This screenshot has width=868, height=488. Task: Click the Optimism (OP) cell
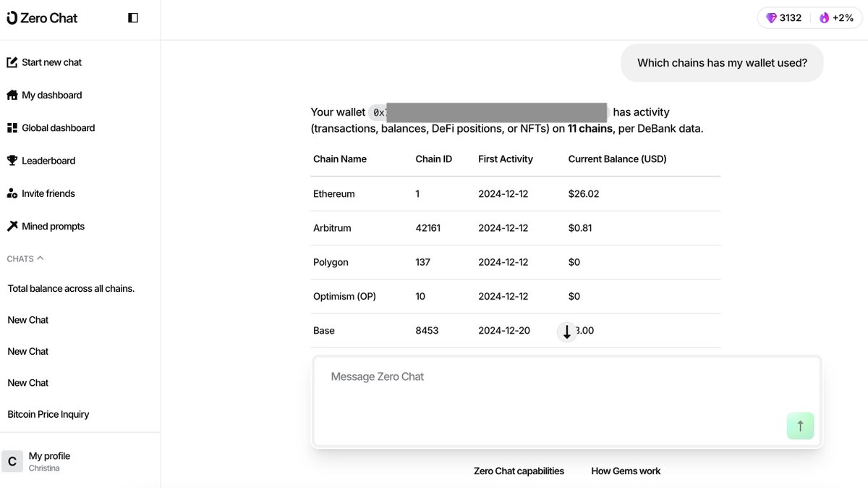pyautogui.click(x=344, y=296)
